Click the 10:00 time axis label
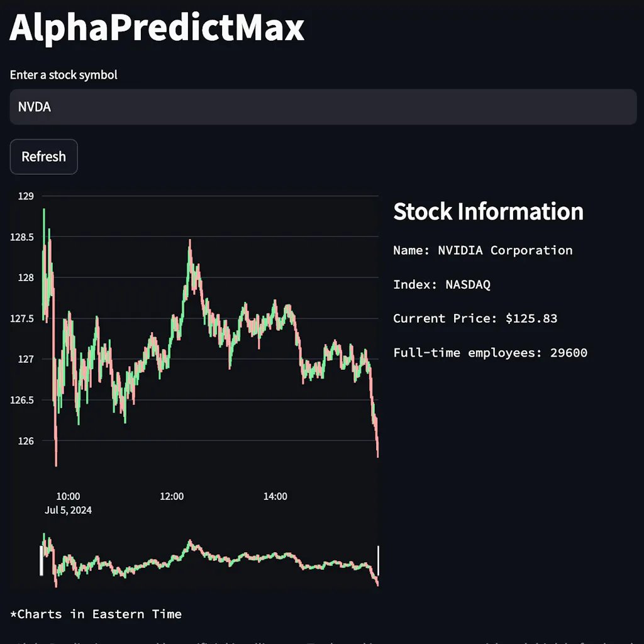644x644 pixels. pos(68,496)
